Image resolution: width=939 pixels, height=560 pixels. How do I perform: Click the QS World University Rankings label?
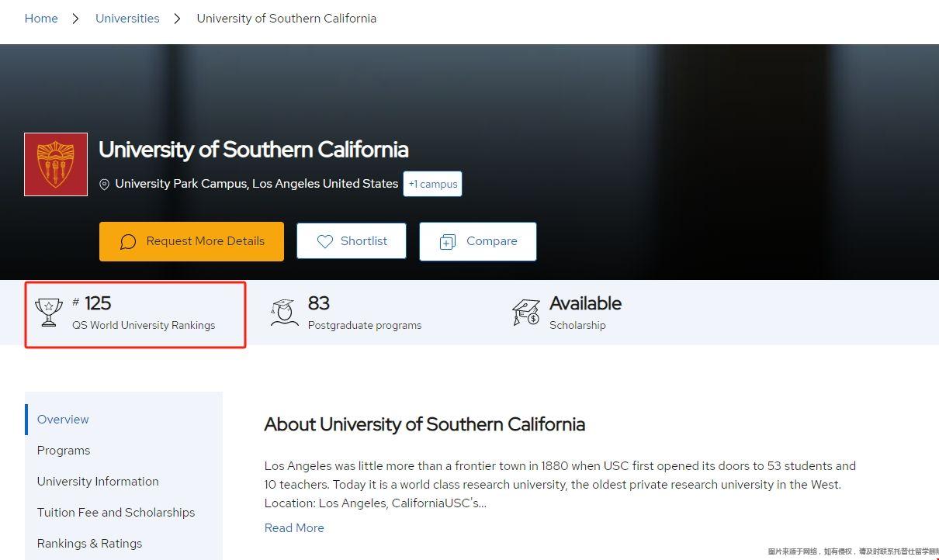tap(144, 325)
